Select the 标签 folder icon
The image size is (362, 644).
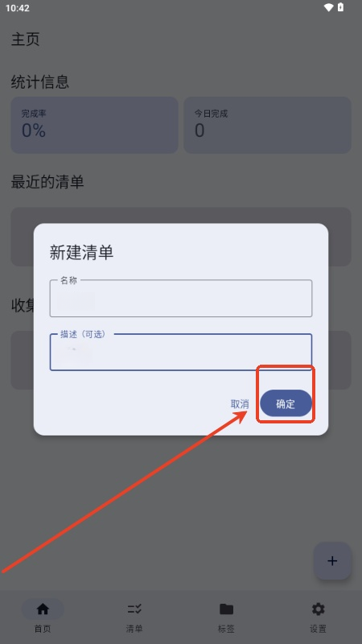pyautogui.click(x=226, y=609)
